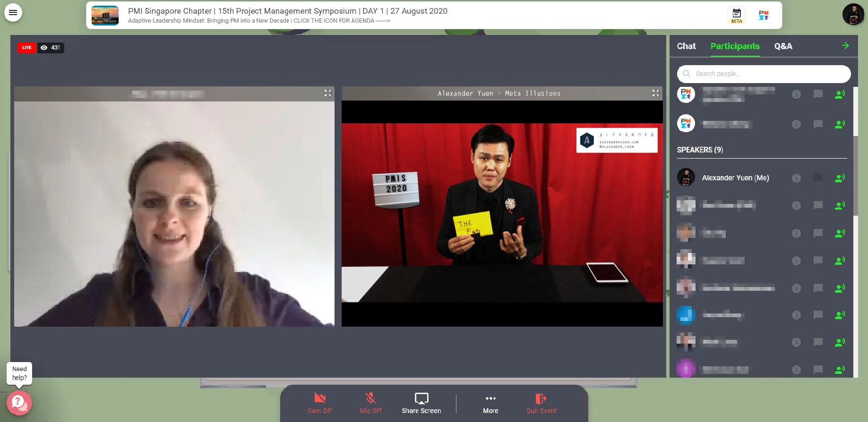Start Share Screen
Viewport: 868px width, 422px height.
click(421, 403)
